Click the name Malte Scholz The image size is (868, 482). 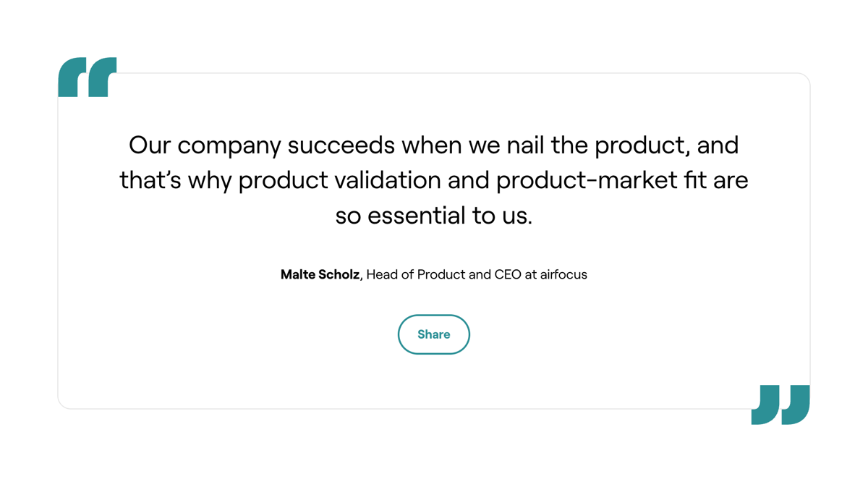(x=319, y=274)
